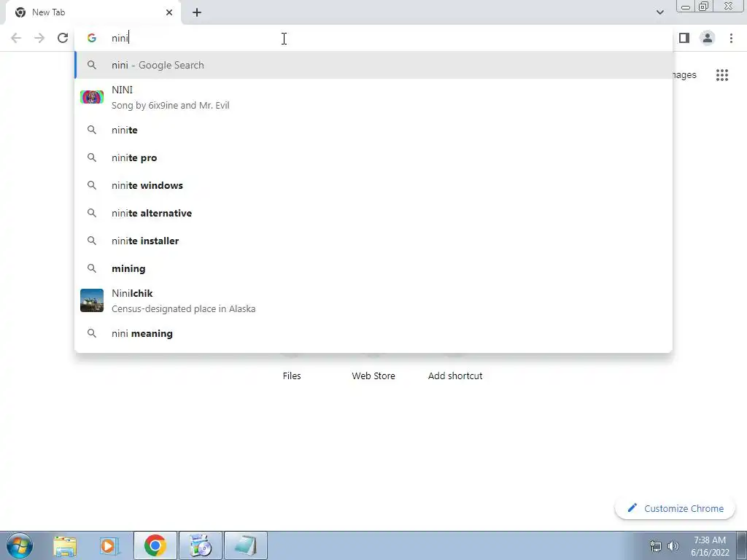
Task: Open File Explorer from the taskbar
Action: click(x=65, y=545)
